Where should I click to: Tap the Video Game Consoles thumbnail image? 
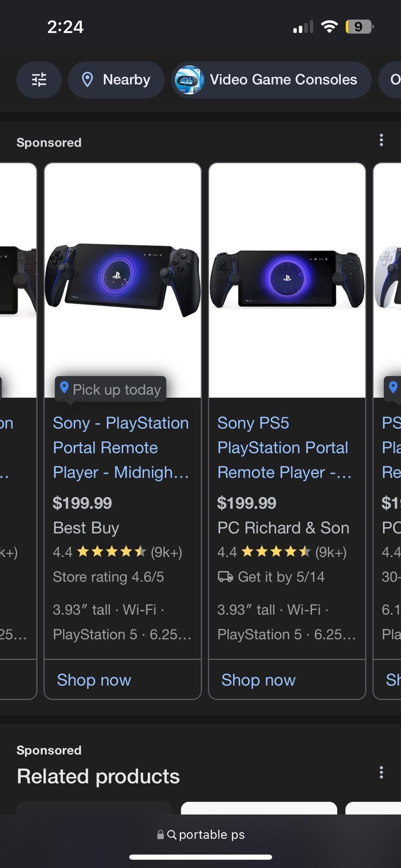(x=189, y=80)
